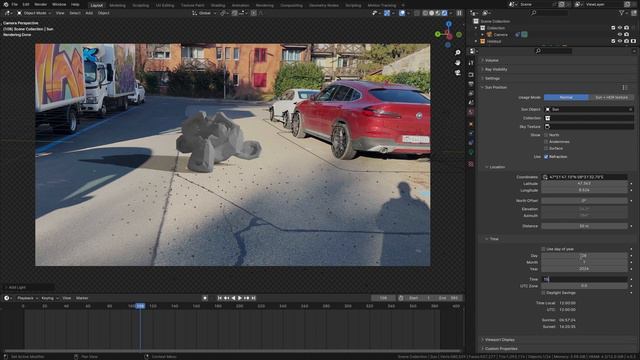Enable Use day of year checkbox
The width and height of the screenshot is (640, 360).
[543, 249]
